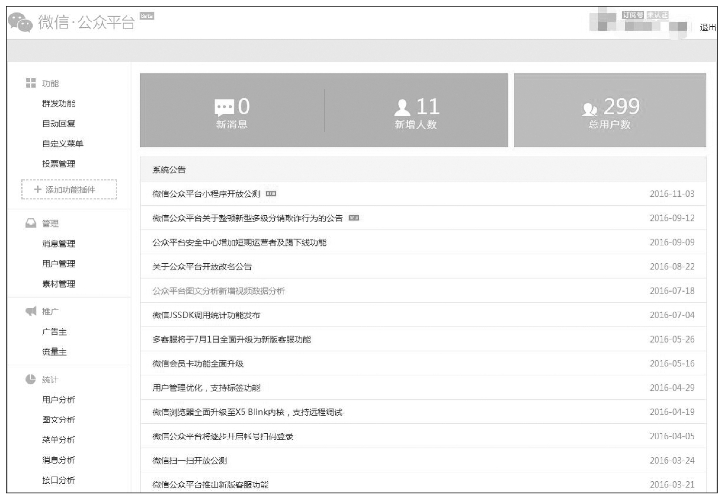Open announcement 微信扫一扫开放公测
The width and height of the screenshot is (727, 504).
point(190,460)
